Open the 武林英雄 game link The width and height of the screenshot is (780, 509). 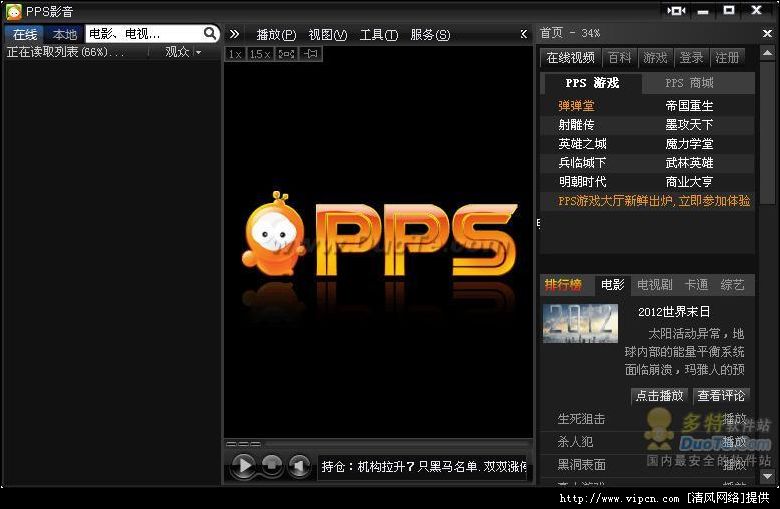pos(689,163)
